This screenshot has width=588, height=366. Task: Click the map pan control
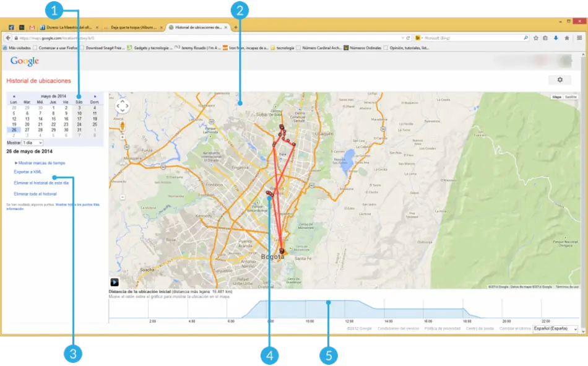[123, 106]
